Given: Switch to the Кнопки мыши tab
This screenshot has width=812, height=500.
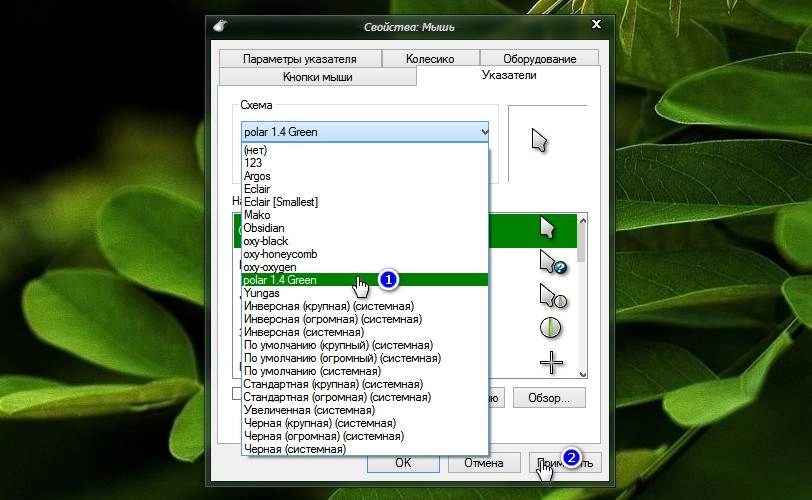Looking at the screenshot, I should click(317, 77).
